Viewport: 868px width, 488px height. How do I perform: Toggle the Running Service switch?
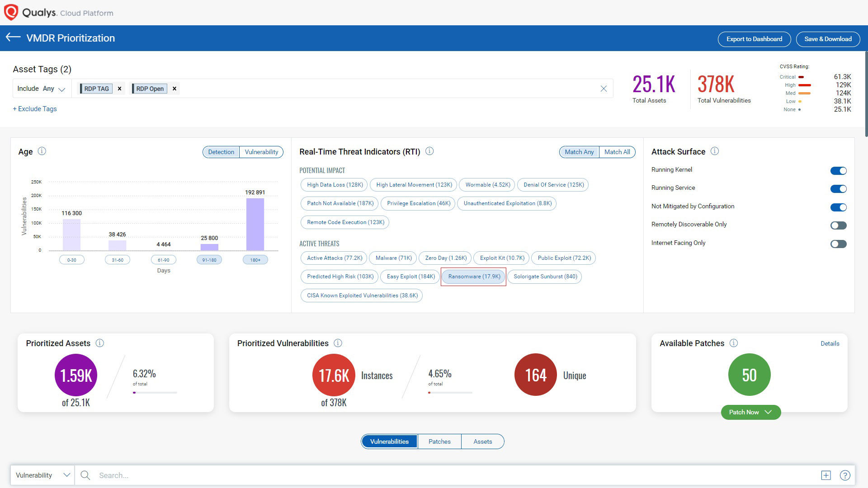click(x=838, y=188)
